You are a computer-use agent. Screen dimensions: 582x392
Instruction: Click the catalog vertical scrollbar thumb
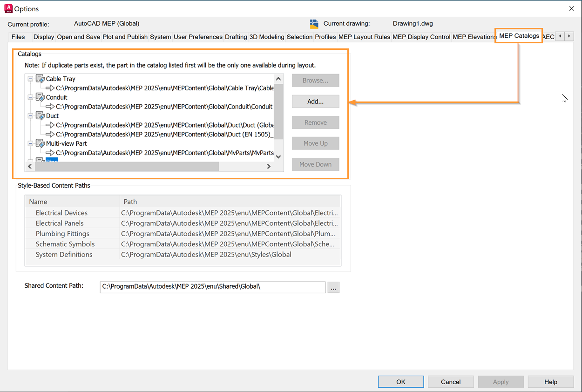tap(278, 112)
